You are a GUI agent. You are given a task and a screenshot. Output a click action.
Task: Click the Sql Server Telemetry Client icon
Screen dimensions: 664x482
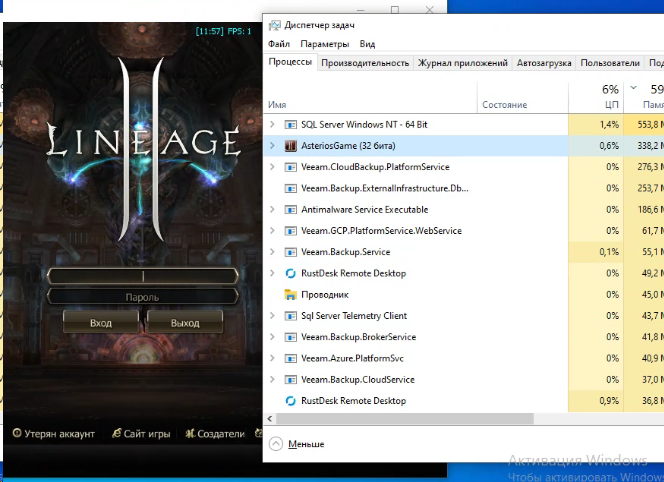pos(291,316)
